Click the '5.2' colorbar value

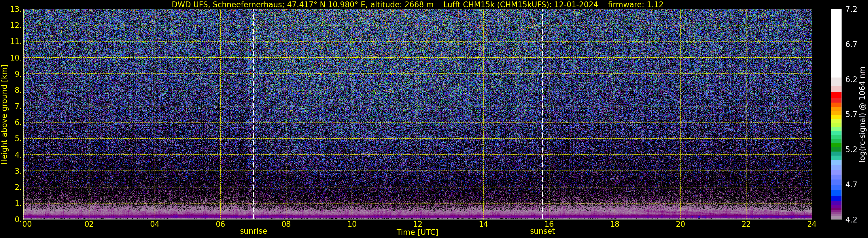pos(851,149)
